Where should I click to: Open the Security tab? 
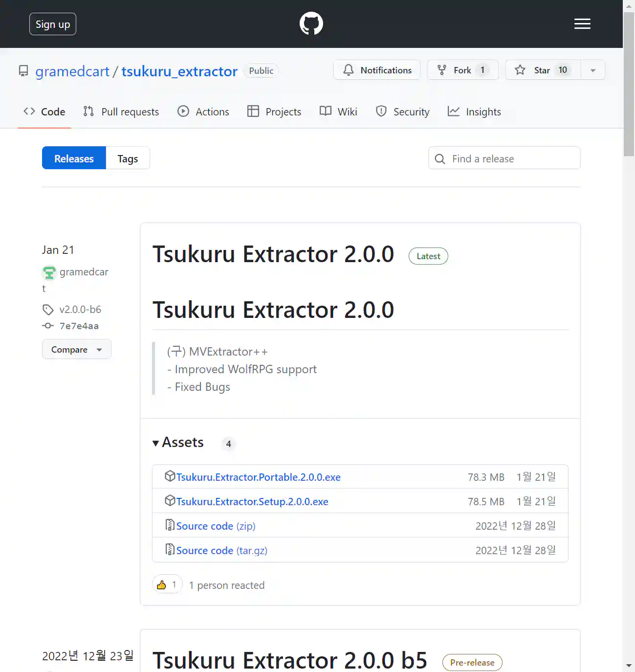[x=402, y=112]
